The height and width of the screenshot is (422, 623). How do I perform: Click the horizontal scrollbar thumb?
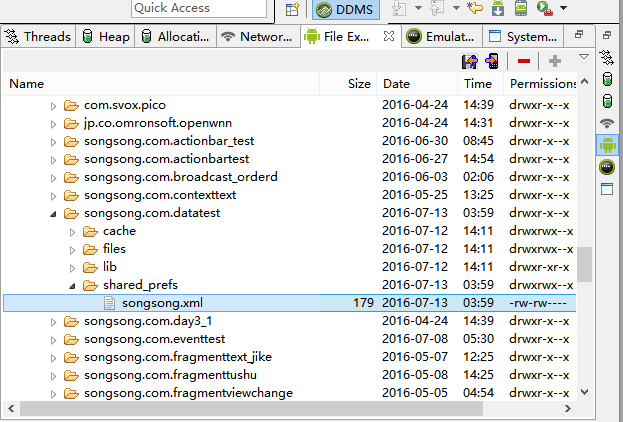coord(251,408)
